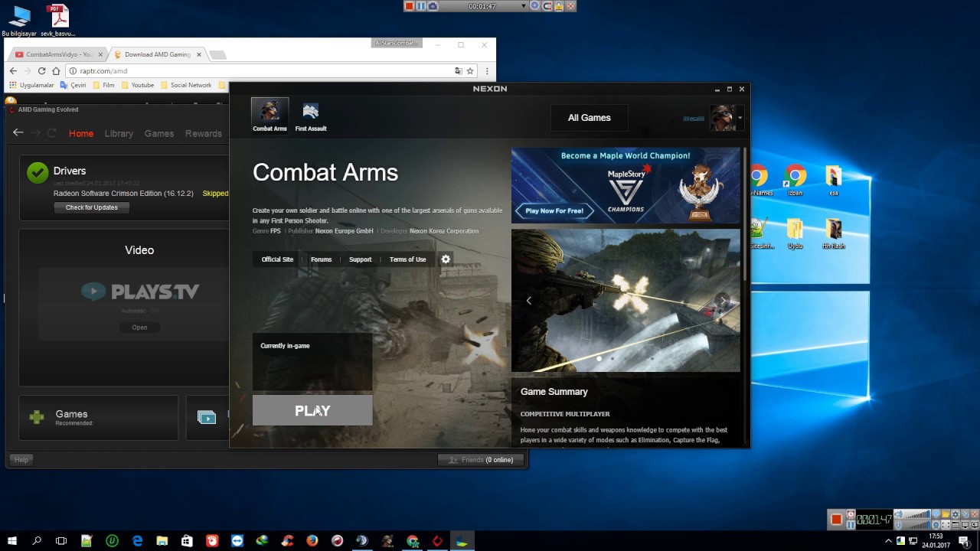Viewport: 980px width, 551px height.
Task: Open sevk_basvu PDF desktop file
Action: coord(58,21)
